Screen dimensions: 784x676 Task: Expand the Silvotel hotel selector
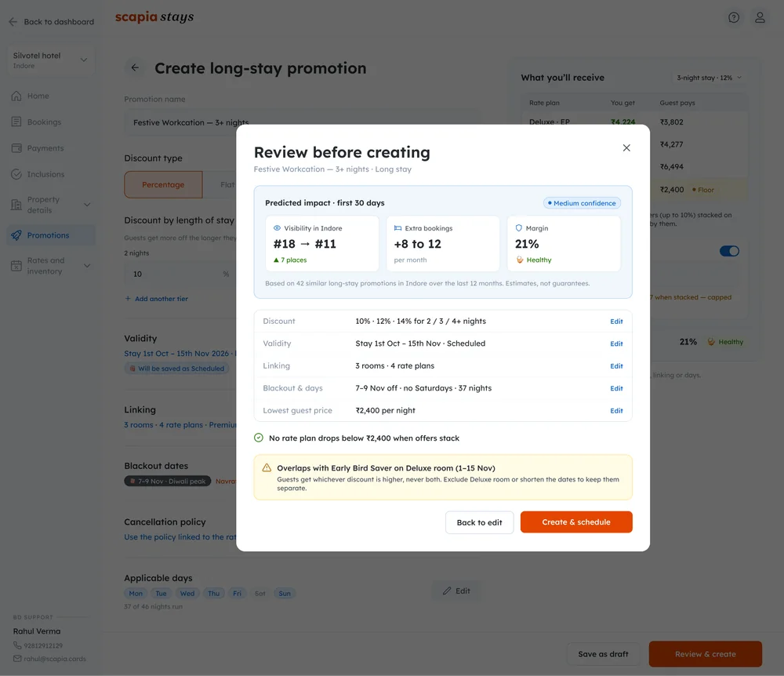(51, 60)
